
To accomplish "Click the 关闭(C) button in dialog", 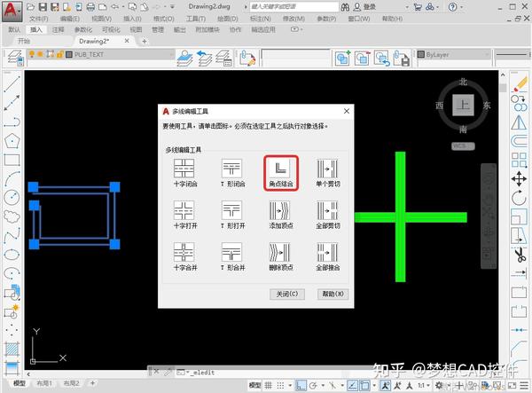I will point(287,294).
